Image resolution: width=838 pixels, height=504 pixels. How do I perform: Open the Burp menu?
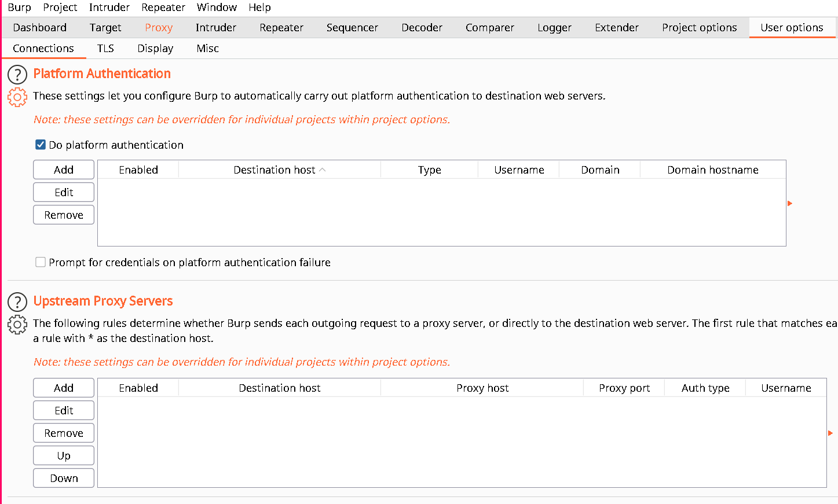(x=19, y=8)
